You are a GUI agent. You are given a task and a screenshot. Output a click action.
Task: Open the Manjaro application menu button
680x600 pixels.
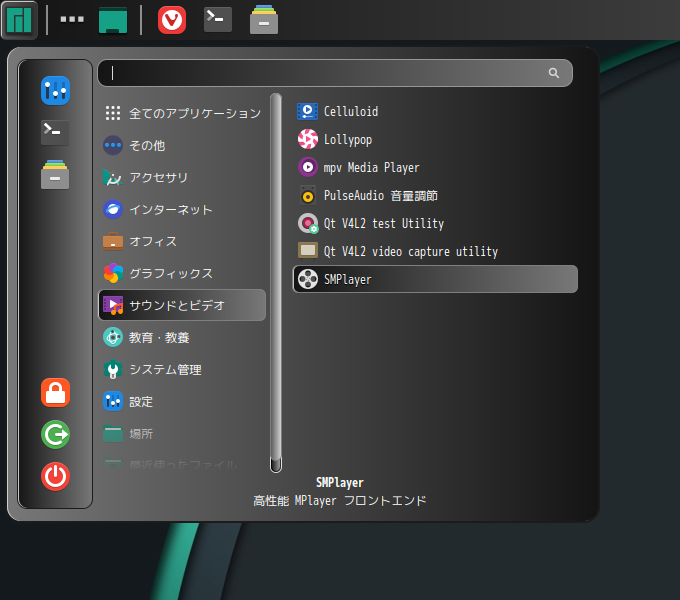pyautogui.click(x=19, y=20)
